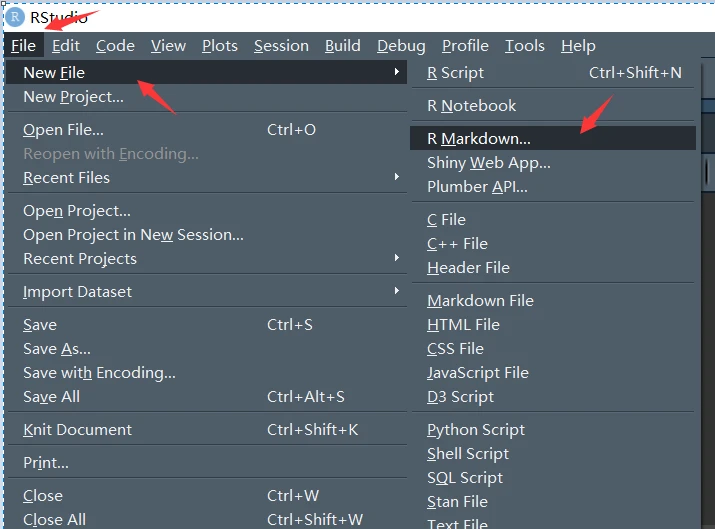Create a new R Script
The image size is (715, 529).
tap(455, 72)
